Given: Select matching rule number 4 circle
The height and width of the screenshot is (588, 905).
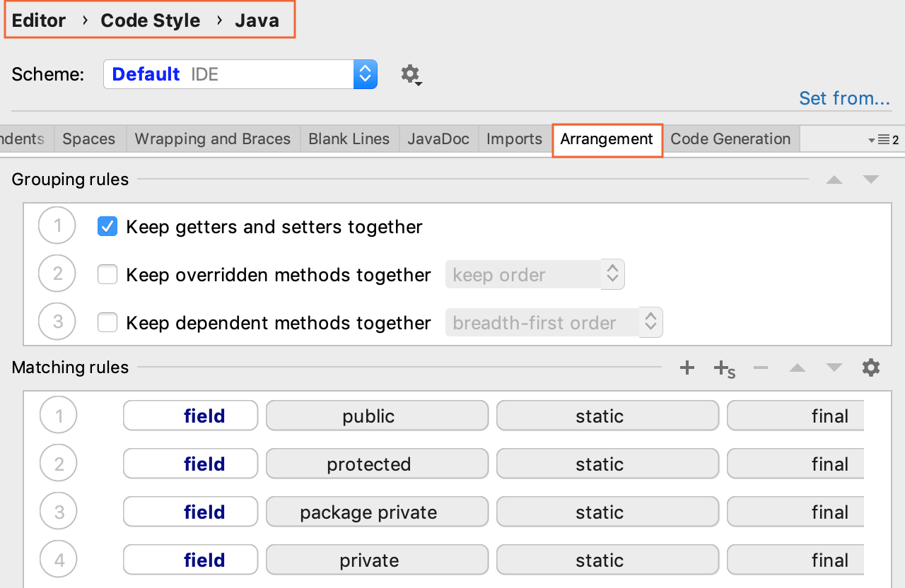Looking at the screenshot, I should tap(59, 560).
